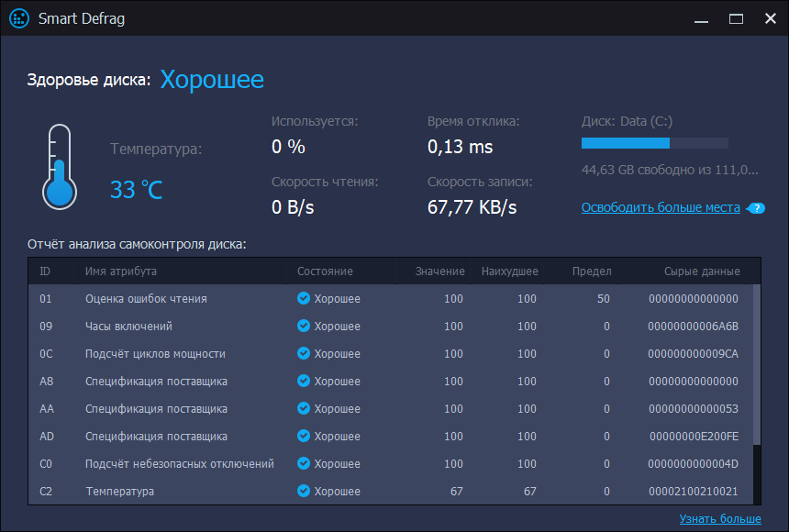Select the Подсчёт небезопасных отключений row
Image resolution: width=789 pixels, height=532 pixels.
391,463
